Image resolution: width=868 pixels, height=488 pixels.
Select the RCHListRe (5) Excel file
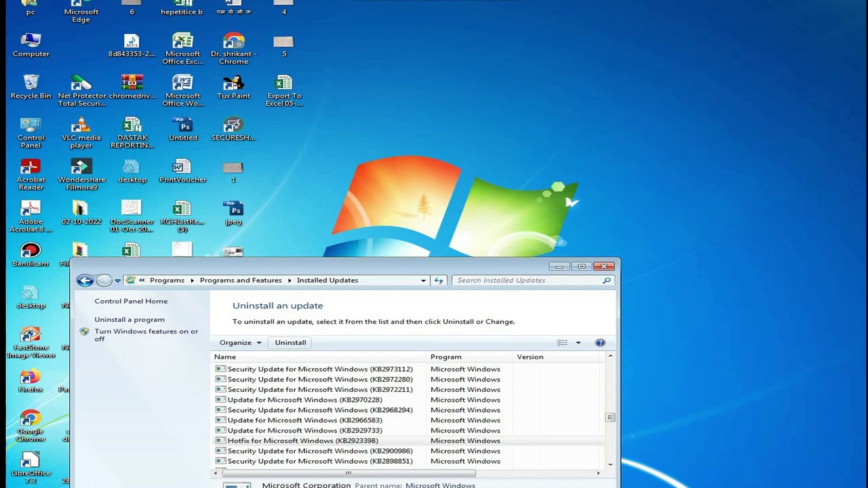(x=182, y=216)
